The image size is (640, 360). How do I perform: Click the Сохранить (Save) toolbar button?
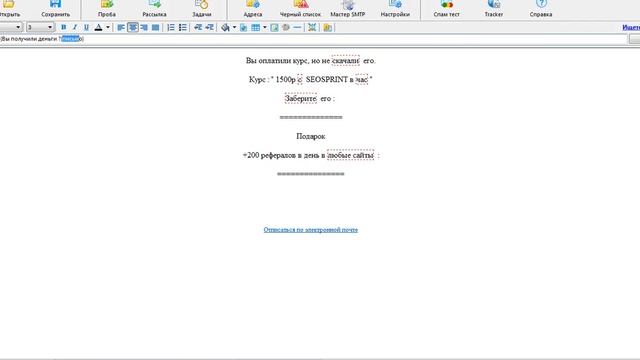55,9
